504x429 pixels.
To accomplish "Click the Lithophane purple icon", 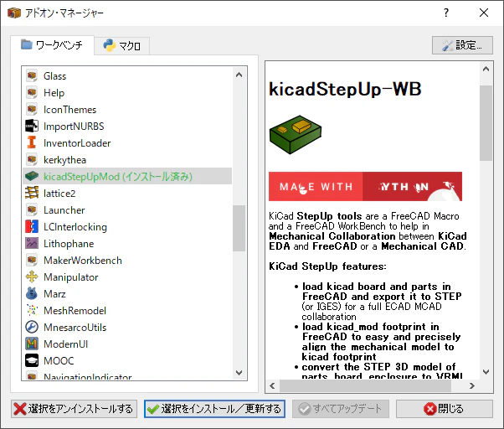I will point(32,243).
